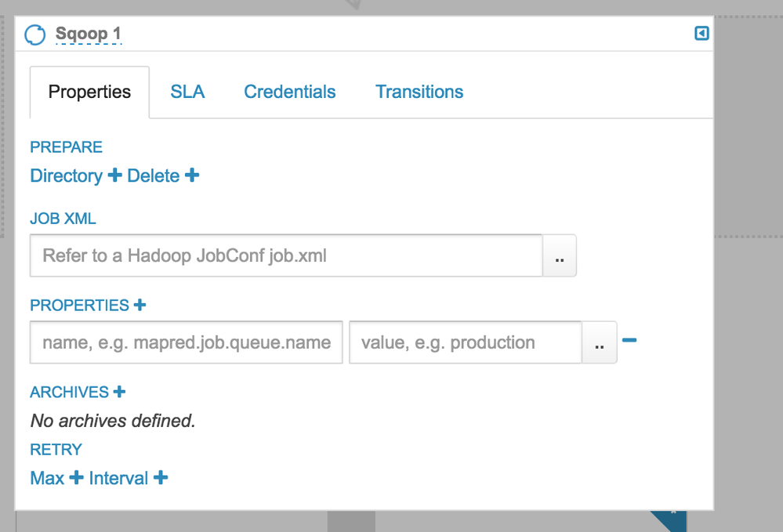
Task: Collapse the Sqoop 1 panel with the corner arrow icon
Action: [701, 34]
